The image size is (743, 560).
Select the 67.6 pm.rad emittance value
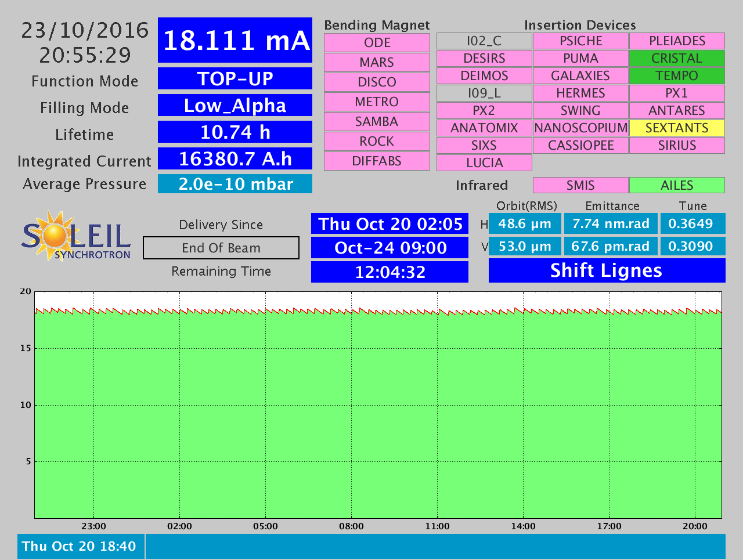(611, 246)
